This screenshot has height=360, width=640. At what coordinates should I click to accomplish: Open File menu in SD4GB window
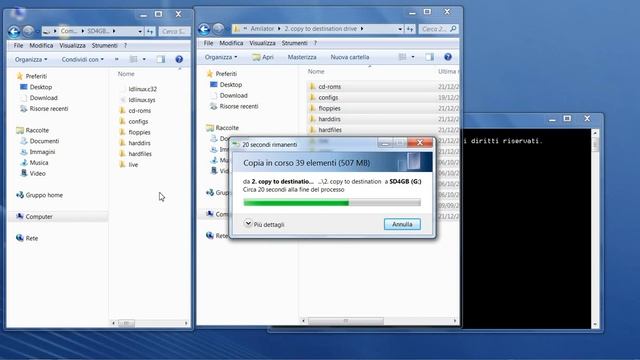coord(18,45)
